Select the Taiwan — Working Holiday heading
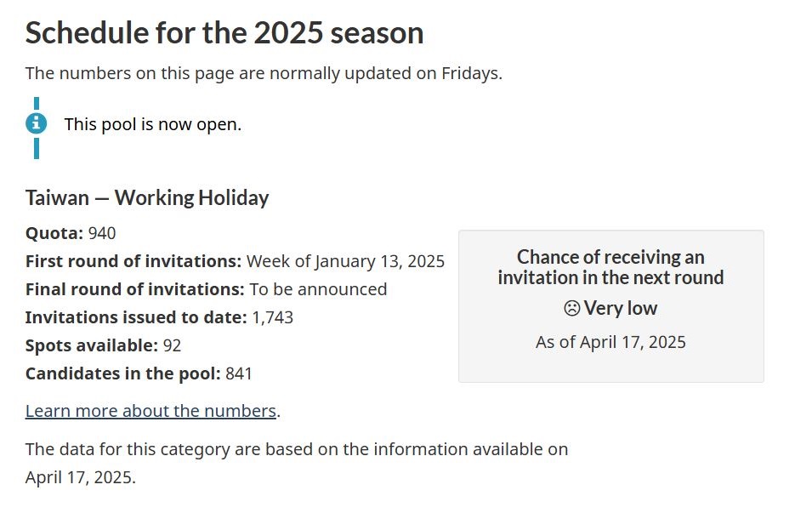Screen dimensions: 812x513 [147, 198]
